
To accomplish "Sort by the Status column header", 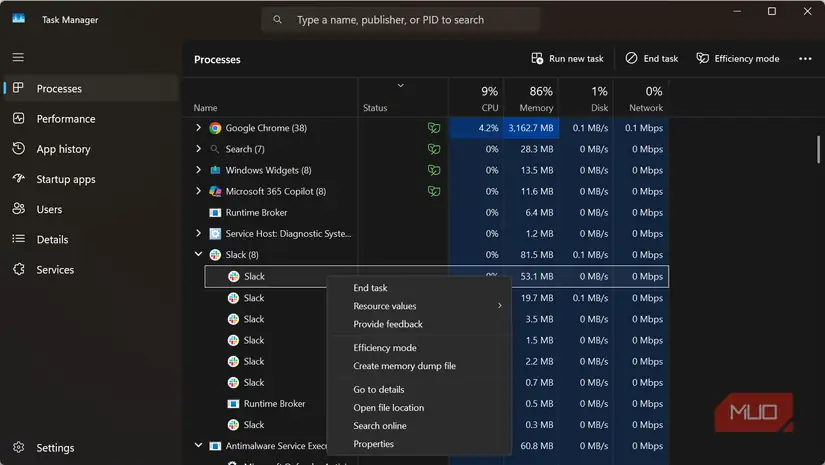I will (404, 98).
